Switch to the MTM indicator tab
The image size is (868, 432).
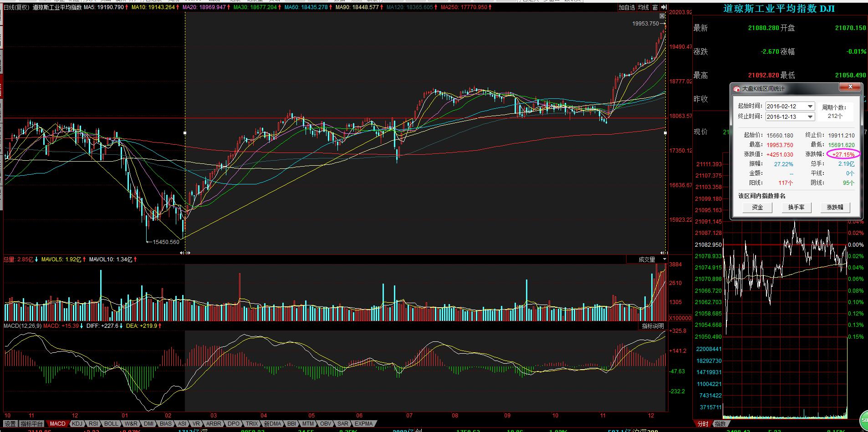tap(308, 424)
